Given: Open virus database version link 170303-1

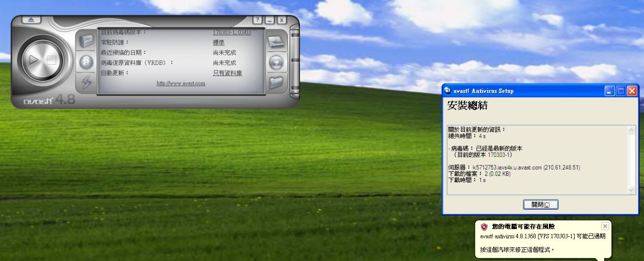Looking at the screenshot, I should (x=232, y=32).
